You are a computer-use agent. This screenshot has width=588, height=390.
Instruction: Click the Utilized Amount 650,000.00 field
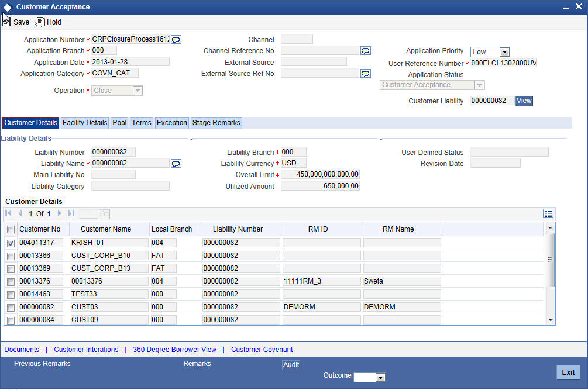(320, 186)
